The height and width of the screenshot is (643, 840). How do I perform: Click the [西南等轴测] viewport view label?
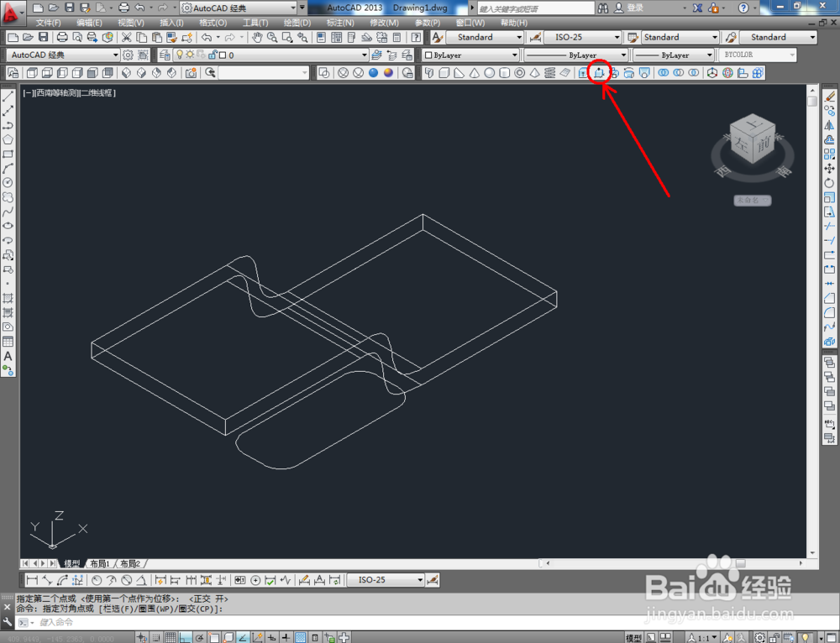pos(55,92)
